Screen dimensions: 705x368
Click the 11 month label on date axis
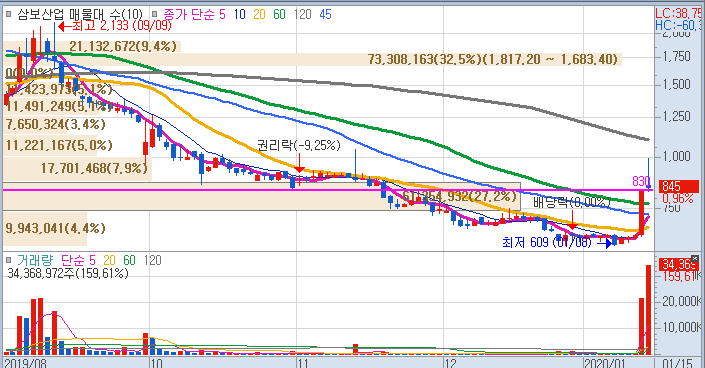(x=303, y=363)
